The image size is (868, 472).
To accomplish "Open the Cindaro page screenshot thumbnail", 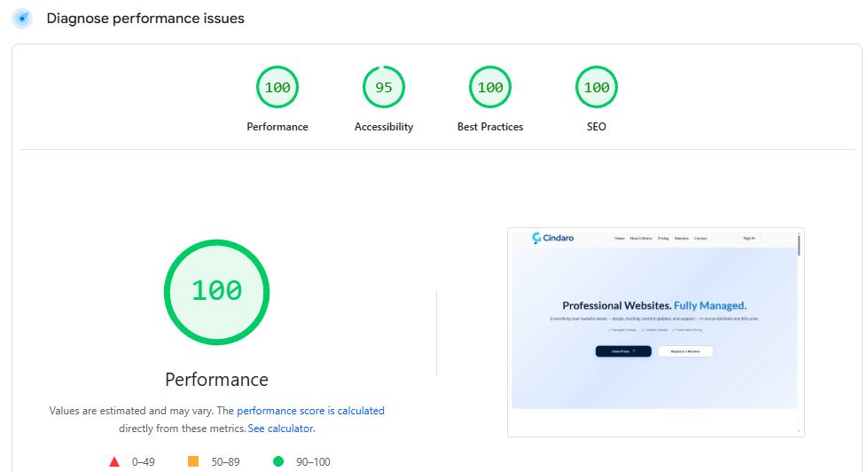I will click(655, 332).
